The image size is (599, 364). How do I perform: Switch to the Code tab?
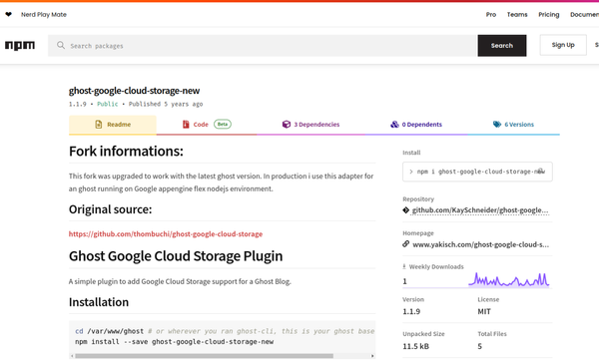(x=207, y=125)
